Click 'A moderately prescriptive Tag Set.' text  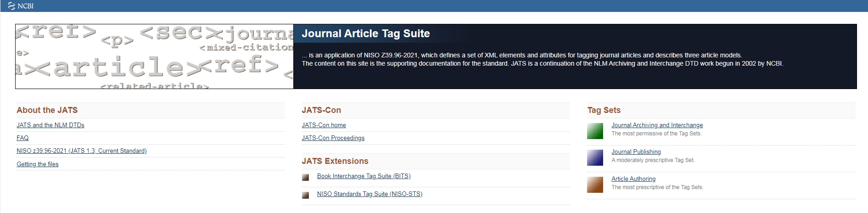click(x=653, y=160)
